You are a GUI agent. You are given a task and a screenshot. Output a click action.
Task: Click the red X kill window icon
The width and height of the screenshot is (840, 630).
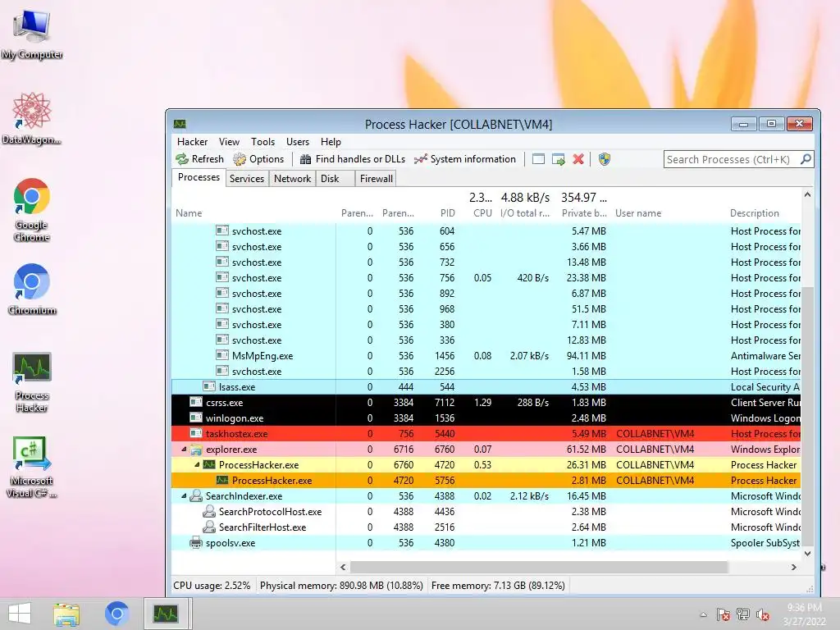coord(578,159)
